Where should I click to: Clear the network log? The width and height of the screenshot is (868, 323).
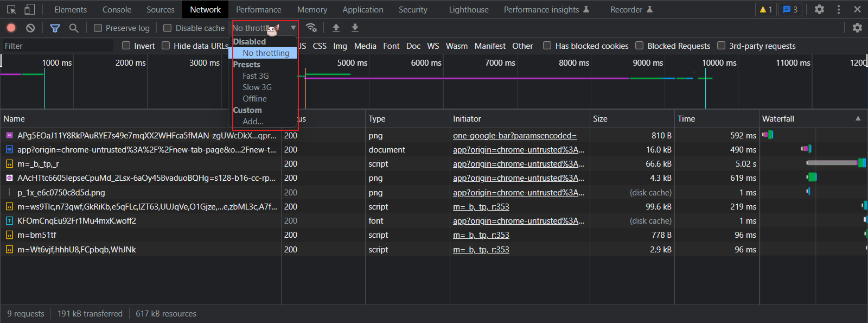[30, 28]
